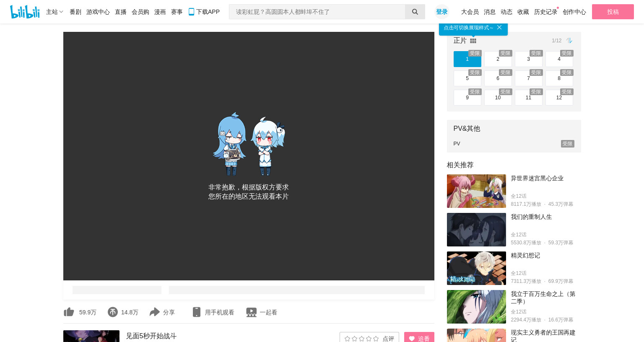The width and height of the screenshot is (644, 342).
Task: Click the 分享 share arrow icon
Action: (155, 312)
